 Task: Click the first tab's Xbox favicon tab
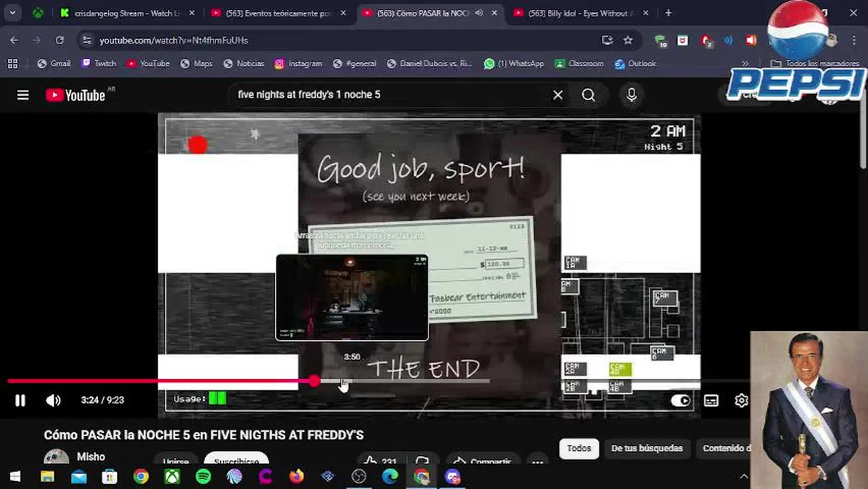[38, 13]
